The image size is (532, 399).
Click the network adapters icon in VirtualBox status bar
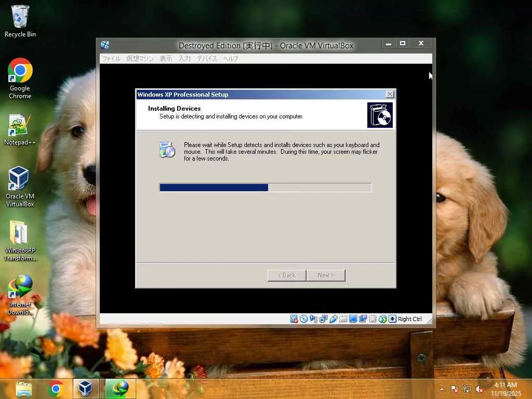point(323,319)
